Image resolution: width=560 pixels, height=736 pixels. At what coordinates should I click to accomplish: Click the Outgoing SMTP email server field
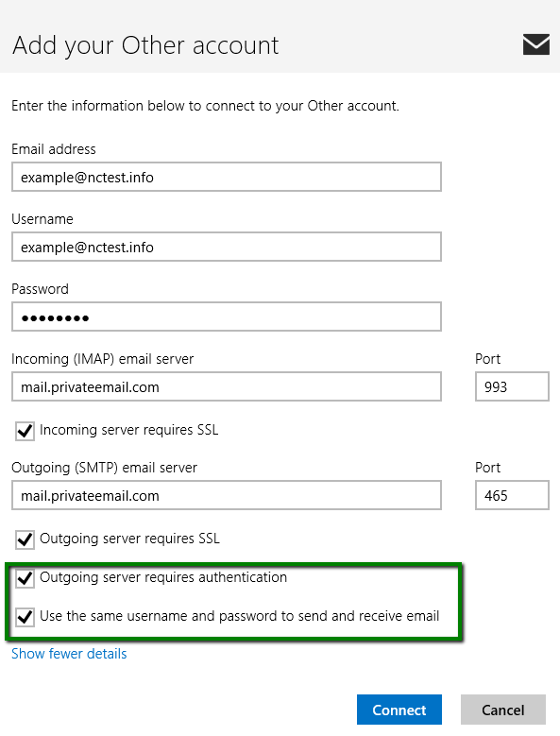pos(227,495)
